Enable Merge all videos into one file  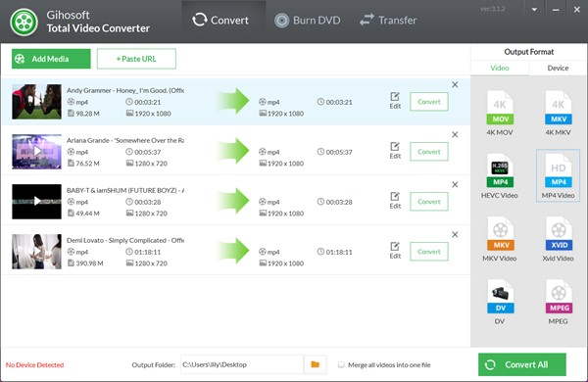pyautogui.click(x=341, y=364)
